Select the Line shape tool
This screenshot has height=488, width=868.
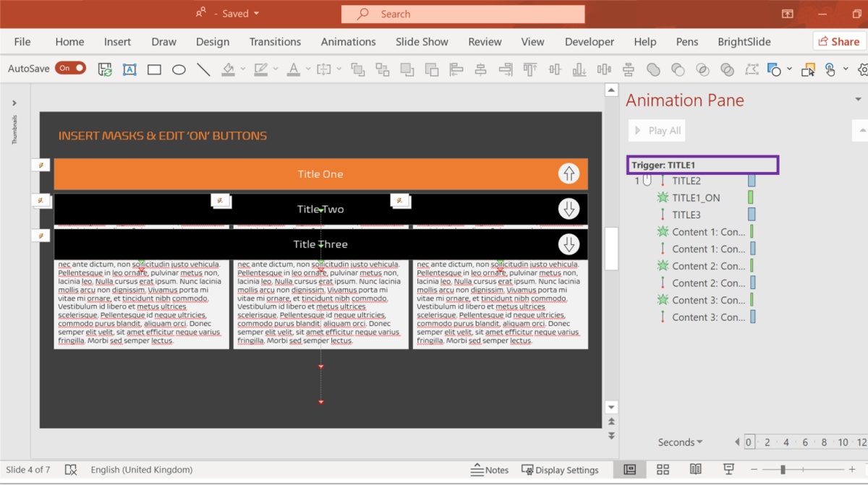tap(204, 69)
